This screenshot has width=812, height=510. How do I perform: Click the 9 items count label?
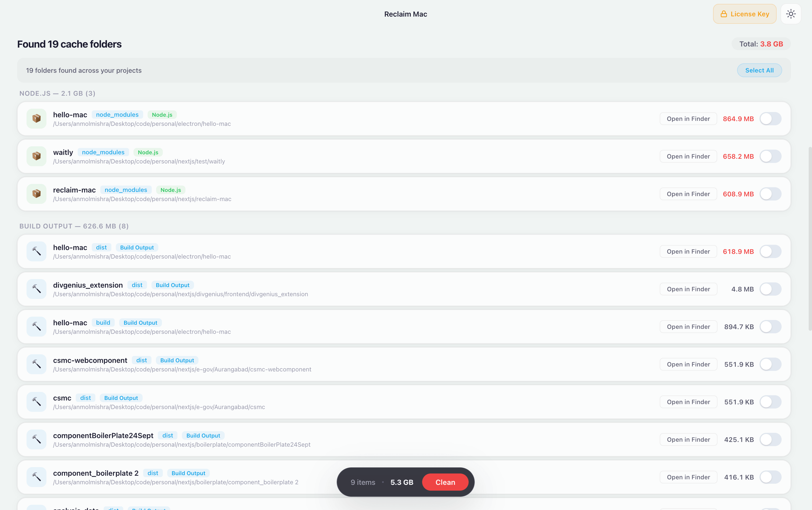(363, 482)
